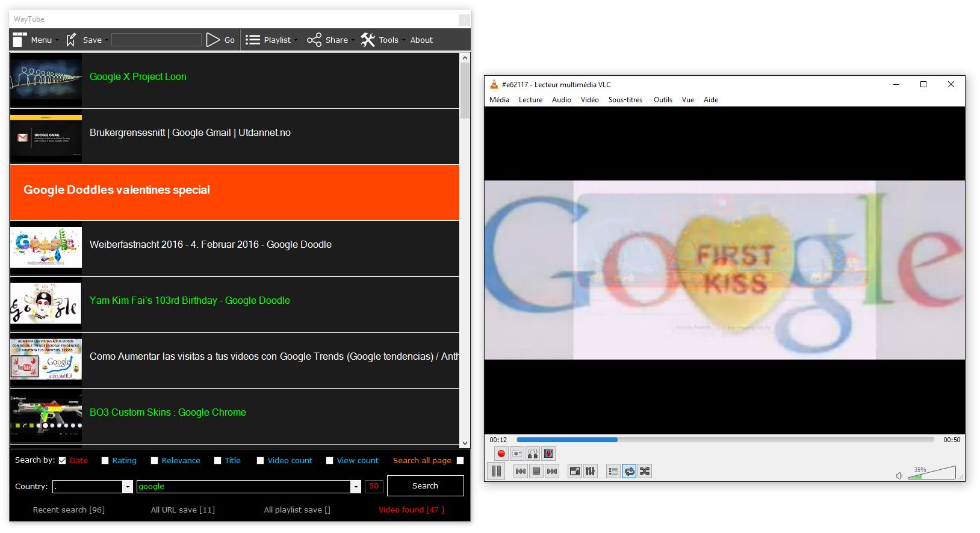
Task: Click the URL input field in WayTube toolbar
Action: click(157, 40)
